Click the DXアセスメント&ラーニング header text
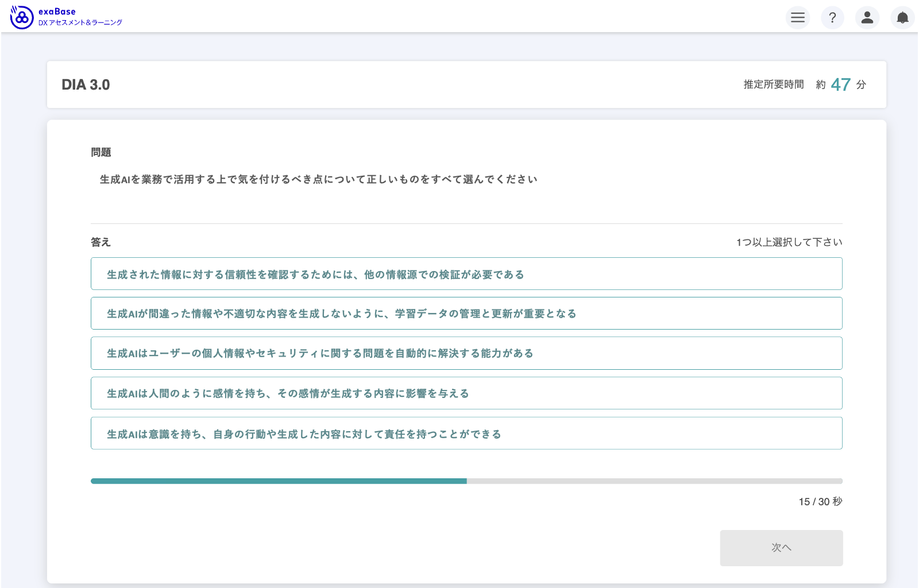The image size is (919, 588). tap(80, 23)
